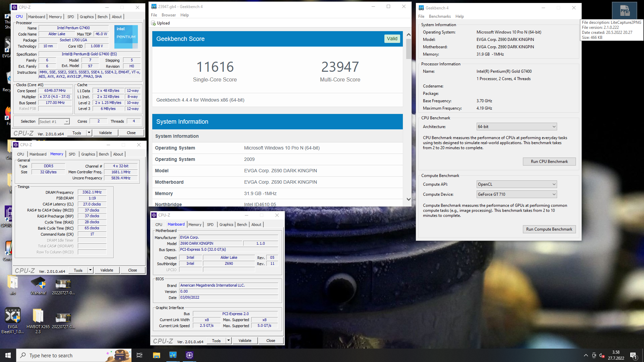Switch to Graphics tab in CPU-Z BIOS window
Viewport: 644px width, 362px height.
pos(226,225)
